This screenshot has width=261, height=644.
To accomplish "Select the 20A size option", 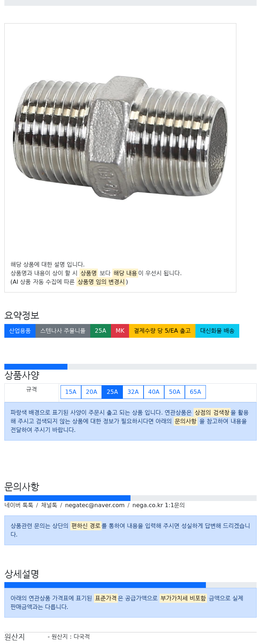I will (x=91, y=392).
